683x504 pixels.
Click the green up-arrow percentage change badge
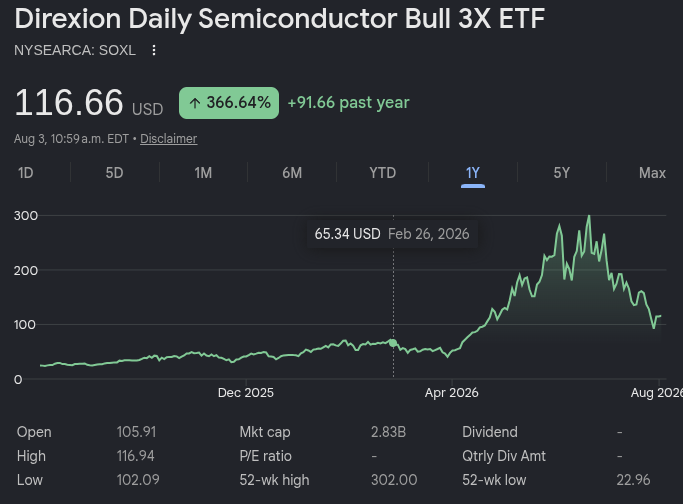tap(229, 103)
